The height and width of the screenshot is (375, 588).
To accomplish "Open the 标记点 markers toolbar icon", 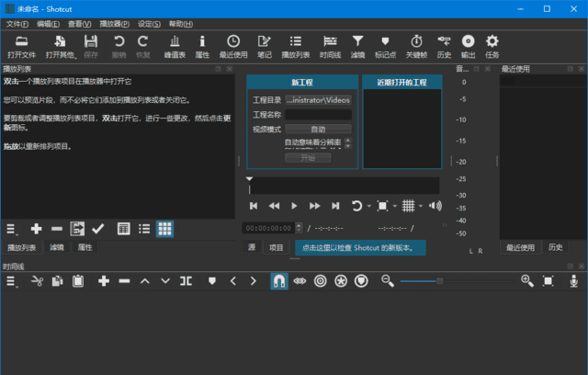I will pos(385,47).
